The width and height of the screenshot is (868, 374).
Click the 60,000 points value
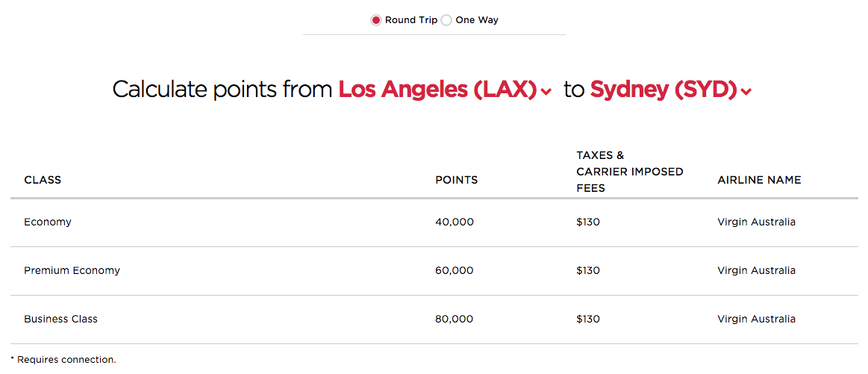tap(454, 270)
